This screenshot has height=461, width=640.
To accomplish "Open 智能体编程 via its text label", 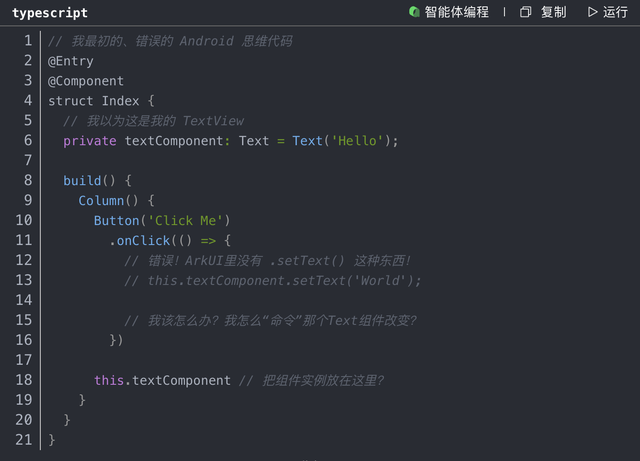I will click(x=457, y=12).
